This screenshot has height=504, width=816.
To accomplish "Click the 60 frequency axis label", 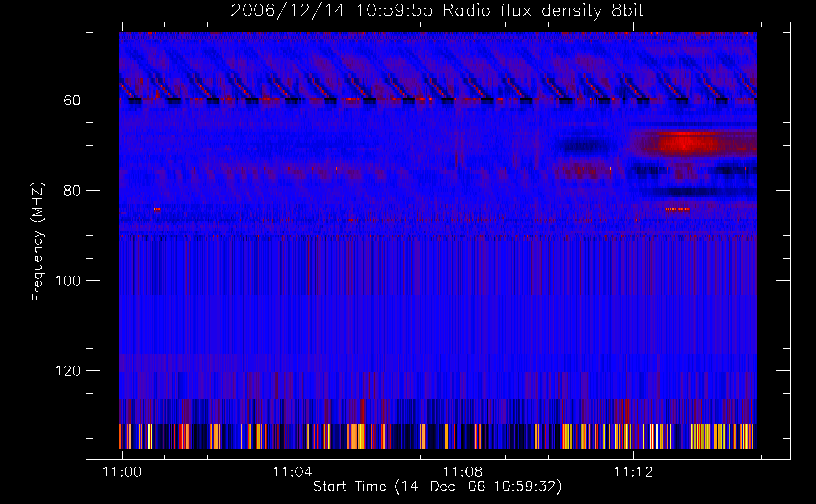I will [x=72, y=100].
